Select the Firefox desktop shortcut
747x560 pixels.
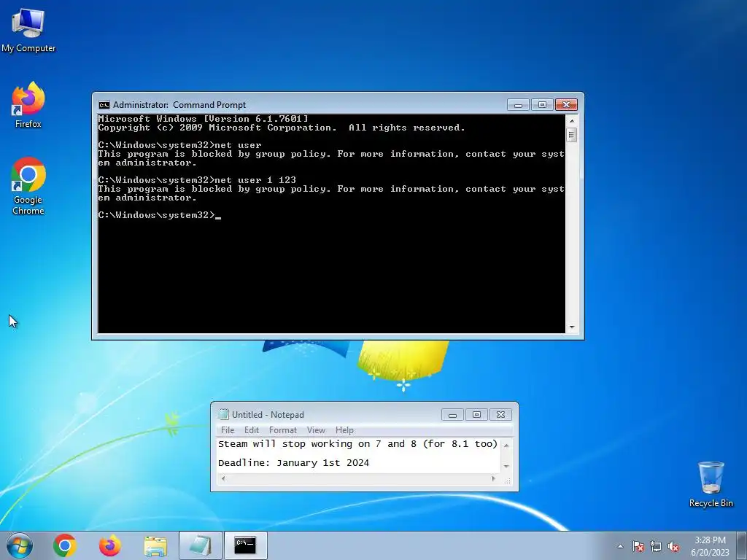click(28, 105)
